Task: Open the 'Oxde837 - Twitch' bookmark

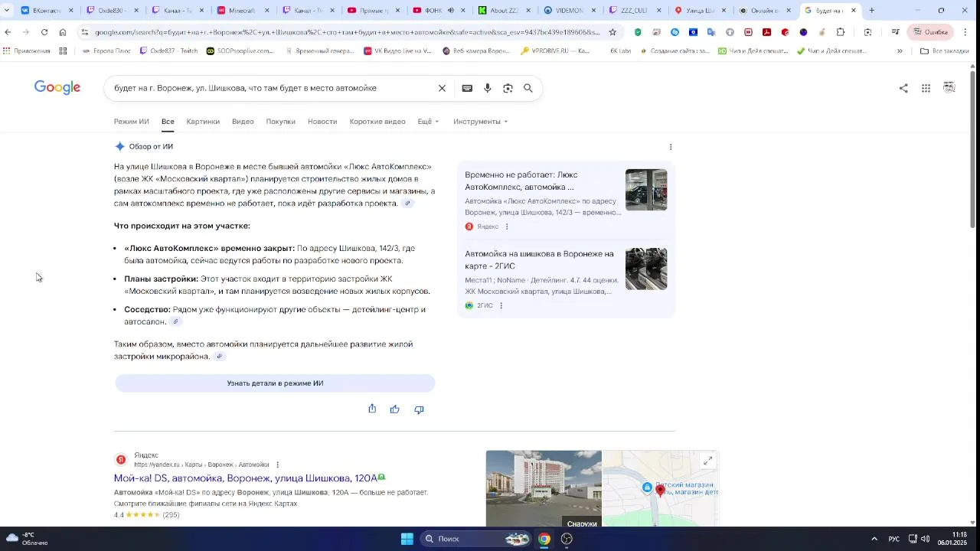Action: [x=168, y=51]
